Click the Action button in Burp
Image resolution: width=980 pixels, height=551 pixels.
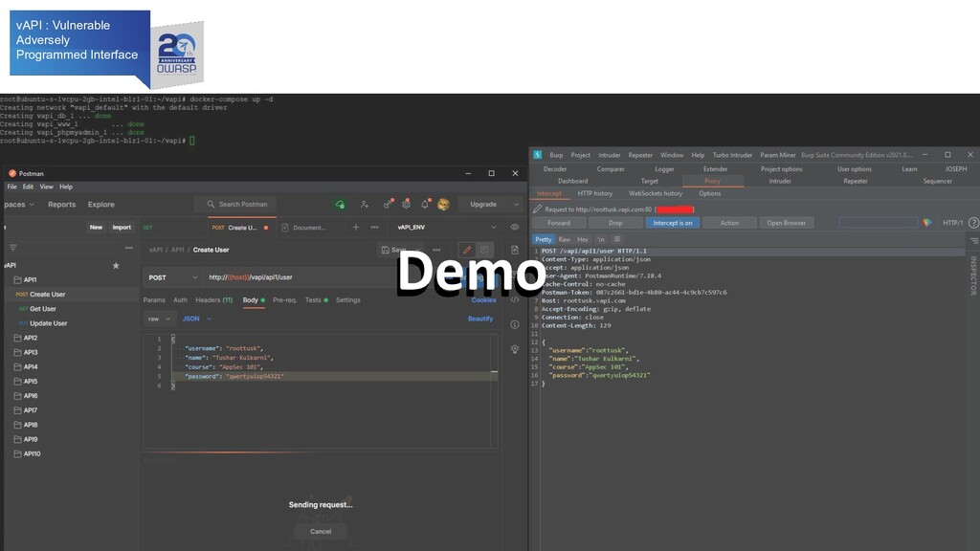coord(729,223)
